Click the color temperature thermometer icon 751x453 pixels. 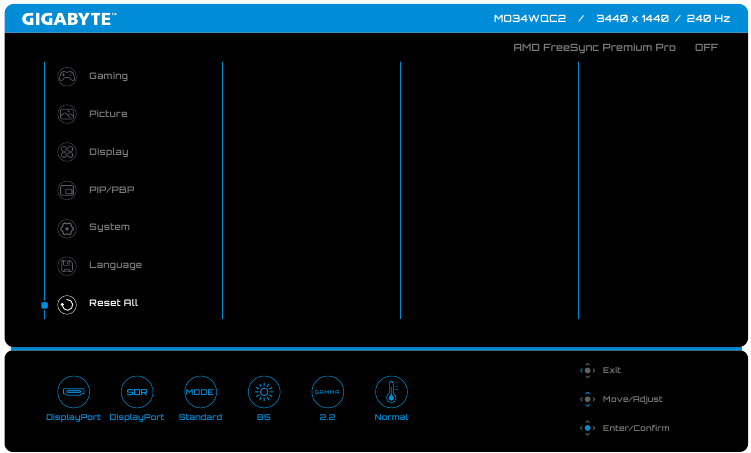391,392
